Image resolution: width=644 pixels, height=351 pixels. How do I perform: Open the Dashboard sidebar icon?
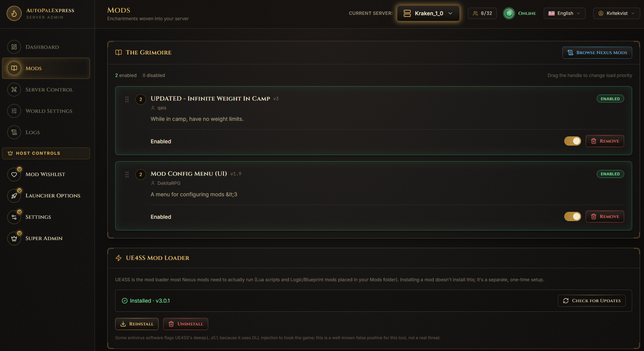click(14, 47)
